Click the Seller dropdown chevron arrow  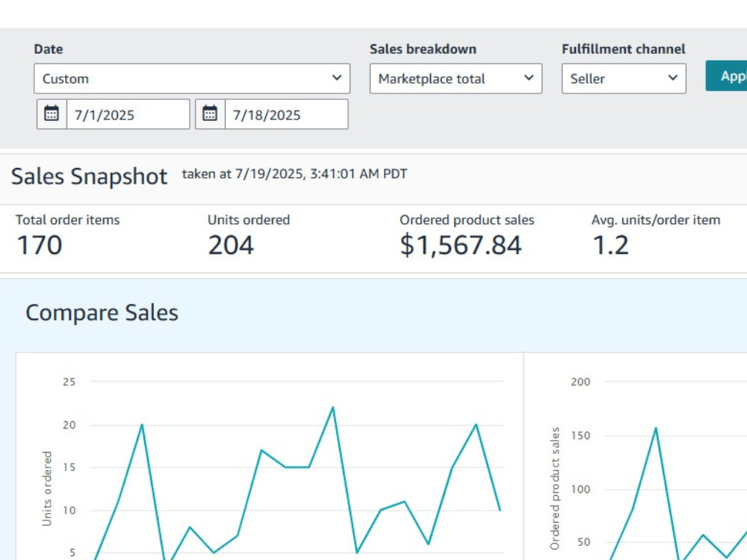[673, 78]
